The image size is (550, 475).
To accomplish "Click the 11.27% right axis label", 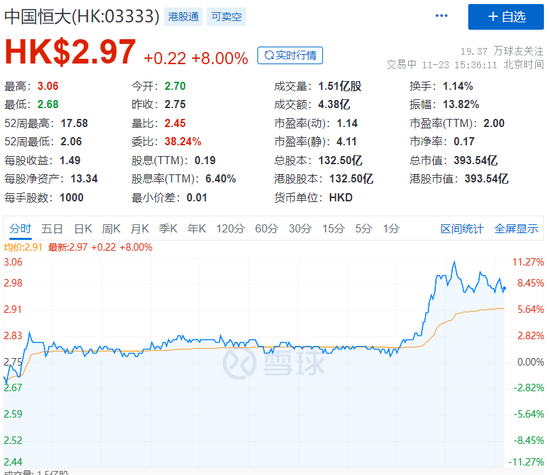I will (528, 262).
